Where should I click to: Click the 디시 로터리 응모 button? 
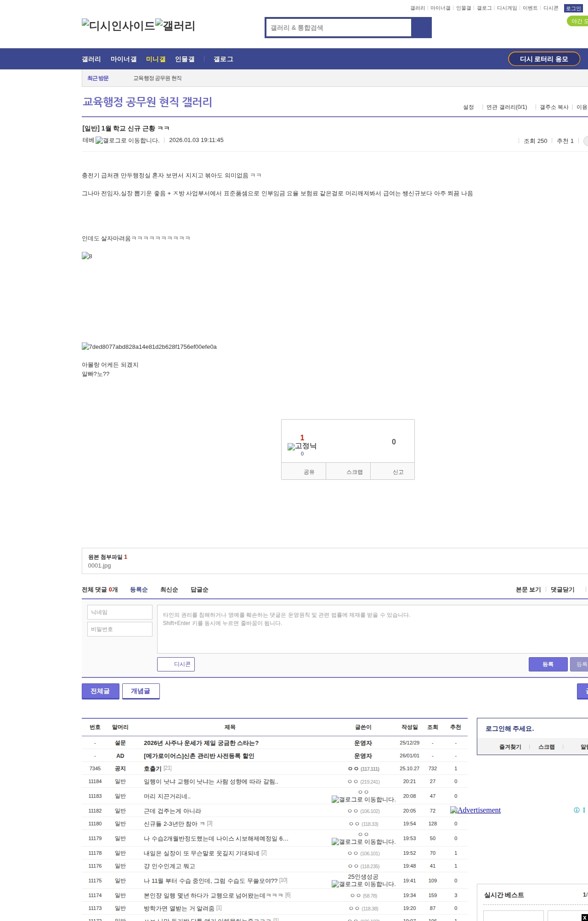click(x=544, y=59)
